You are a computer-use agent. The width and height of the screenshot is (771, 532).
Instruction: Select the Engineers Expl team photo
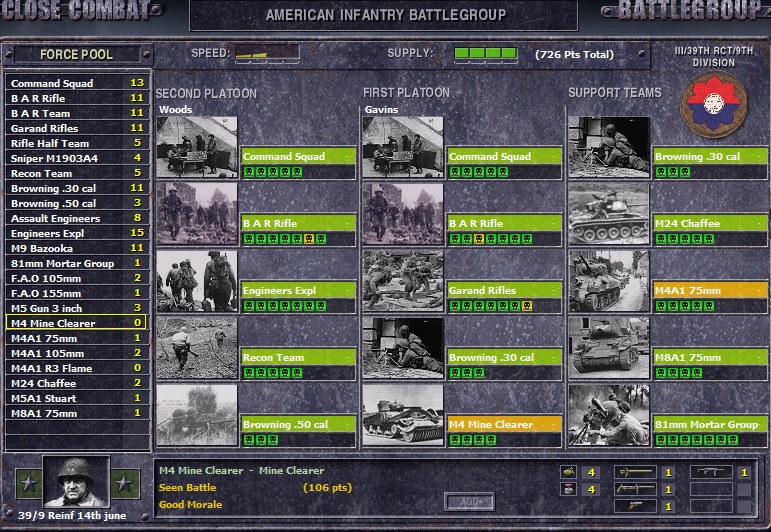[197, 281]
